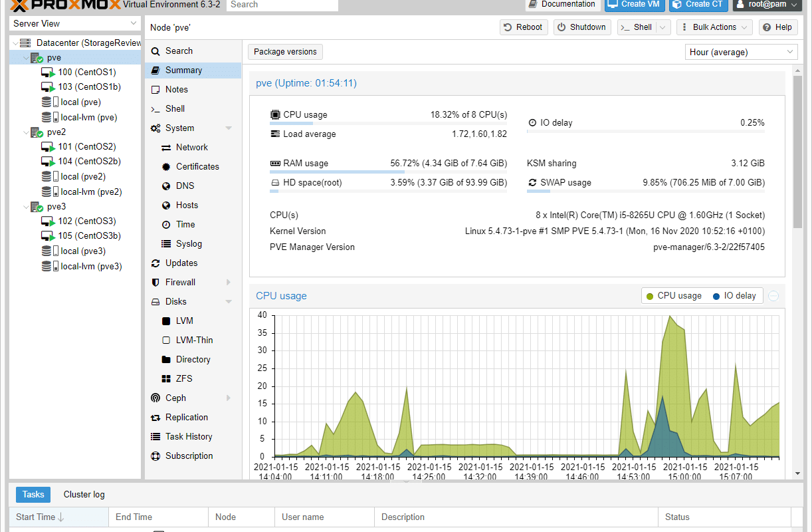Click Create CT button
The height and width of the screenshot is (532, 812).
tap(698, 5)
